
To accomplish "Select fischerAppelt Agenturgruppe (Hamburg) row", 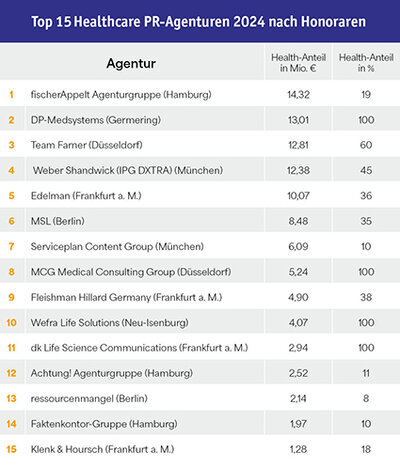I will pos(200,95).
